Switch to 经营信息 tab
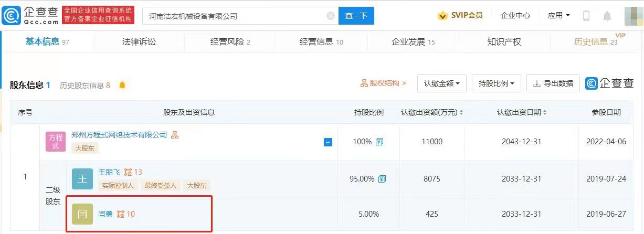This screenshot has height=234, width=644. pos(321,42)
